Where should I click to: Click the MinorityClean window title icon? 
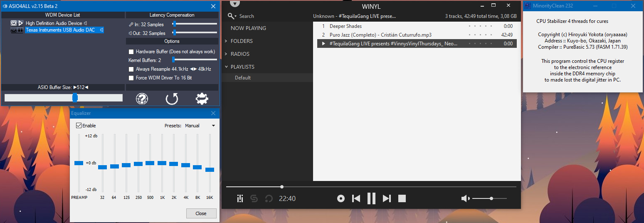coord(528,6)
